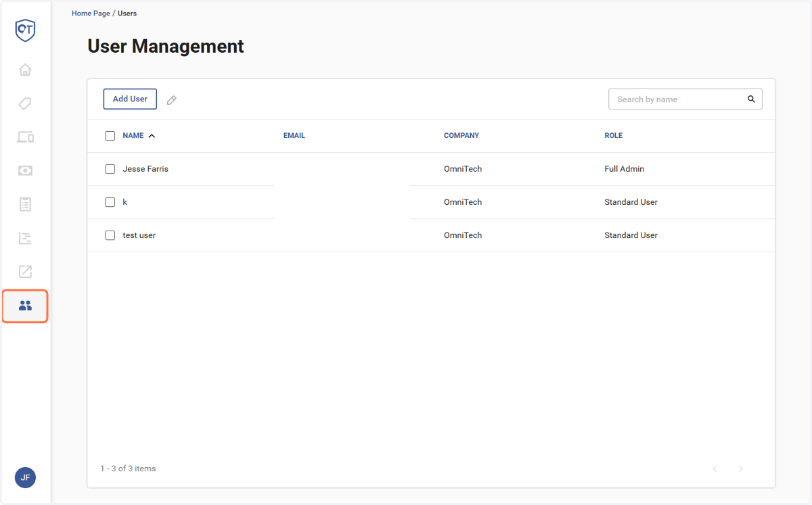Click the Add User button

coord(130,99)
